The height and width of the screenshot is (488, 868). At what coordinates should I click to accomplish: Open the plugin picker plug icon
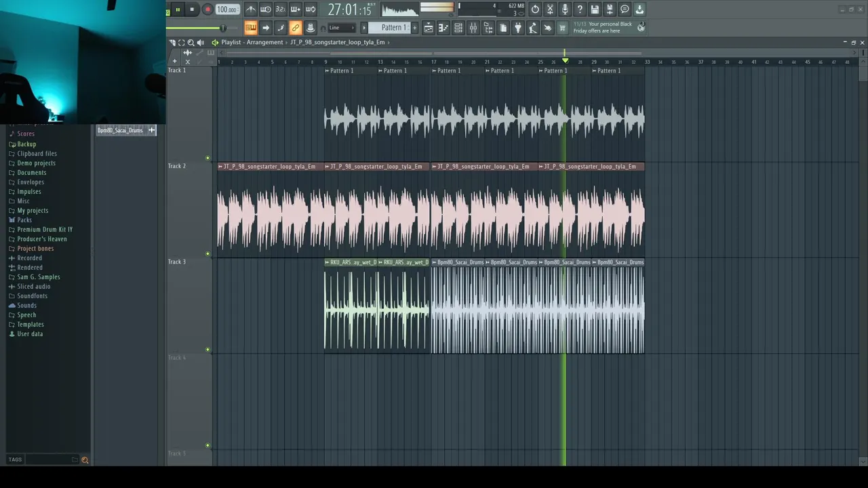tap(518, 28)
